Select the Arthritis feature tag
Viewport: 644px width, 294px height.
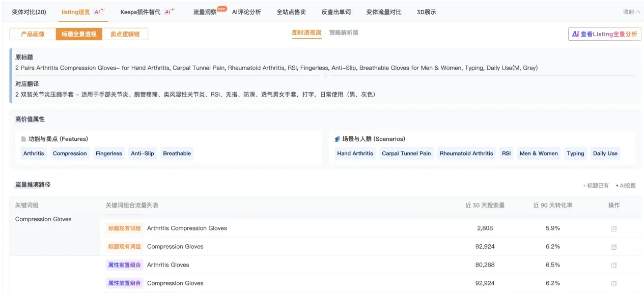tap(34, 154)
